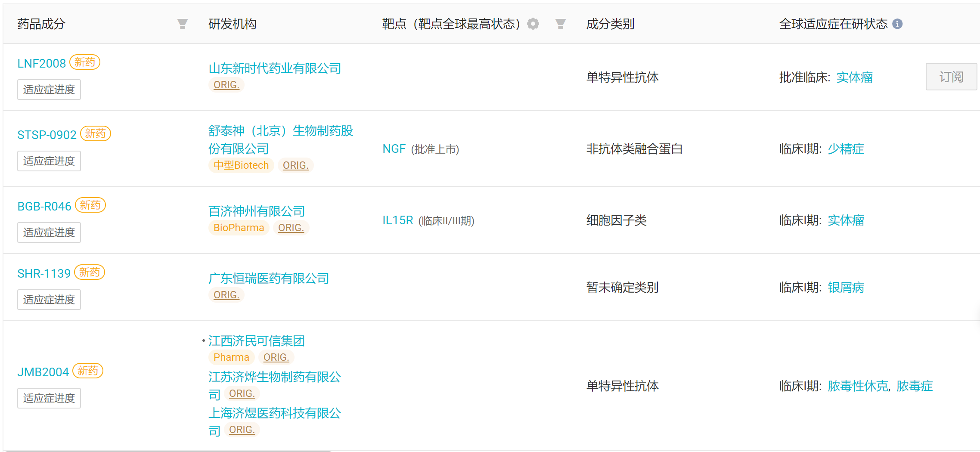Click the 成分类别 column header
The width and height of the screenshot is (980, 452).
coord(610,24)
